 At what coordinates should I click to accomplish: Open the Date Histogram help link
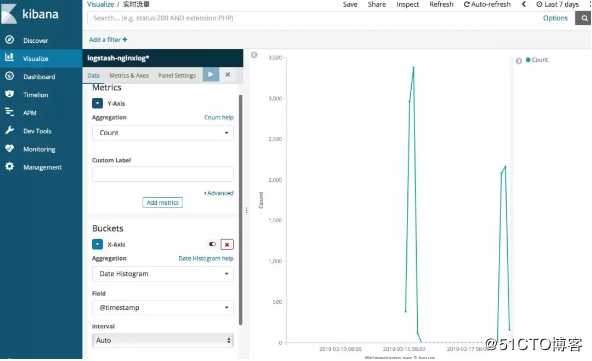(x=206, y=259)
